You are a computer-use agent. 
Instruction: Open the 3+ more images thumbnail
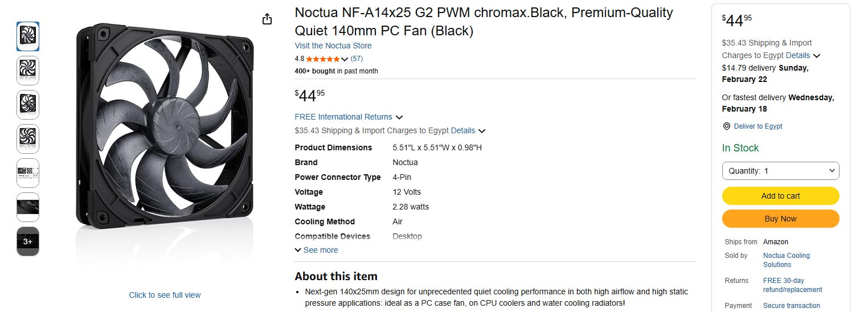28,241
